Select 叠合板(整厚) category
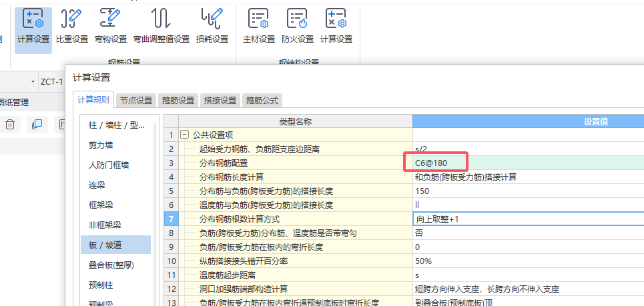This screenshot has width=644, height=306. [x=116, y=265]
